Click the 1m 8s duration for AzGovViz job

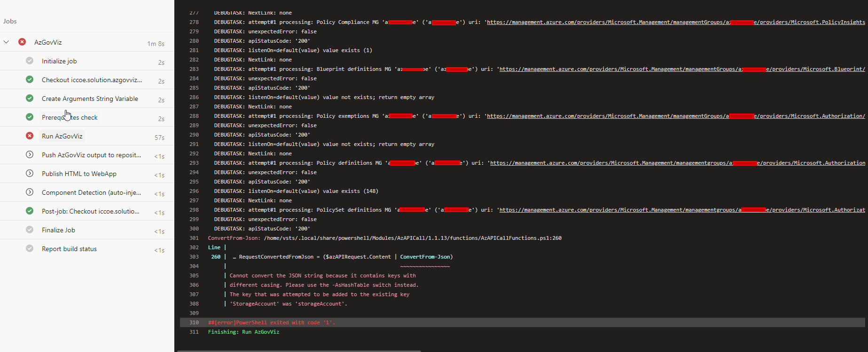click(156, 44)
